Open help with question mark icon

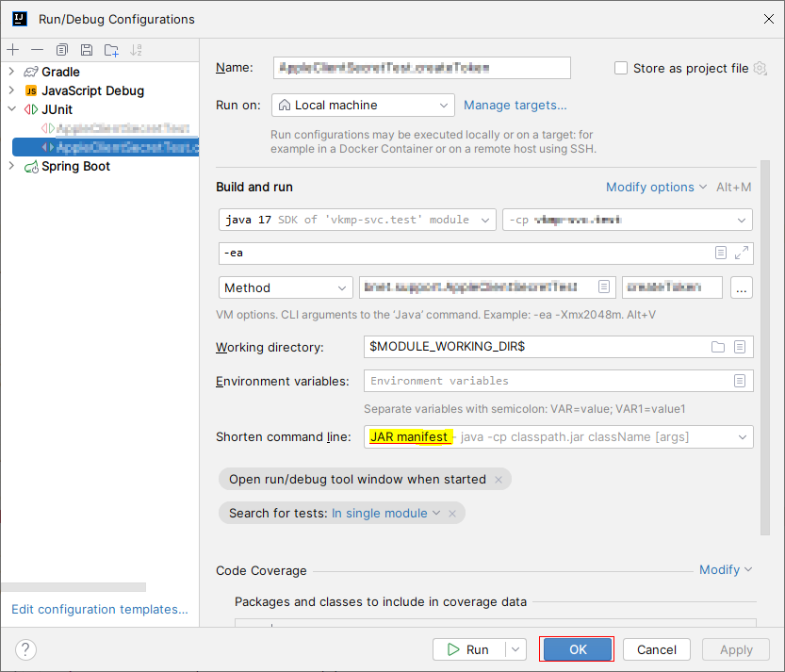click(25, 650)
